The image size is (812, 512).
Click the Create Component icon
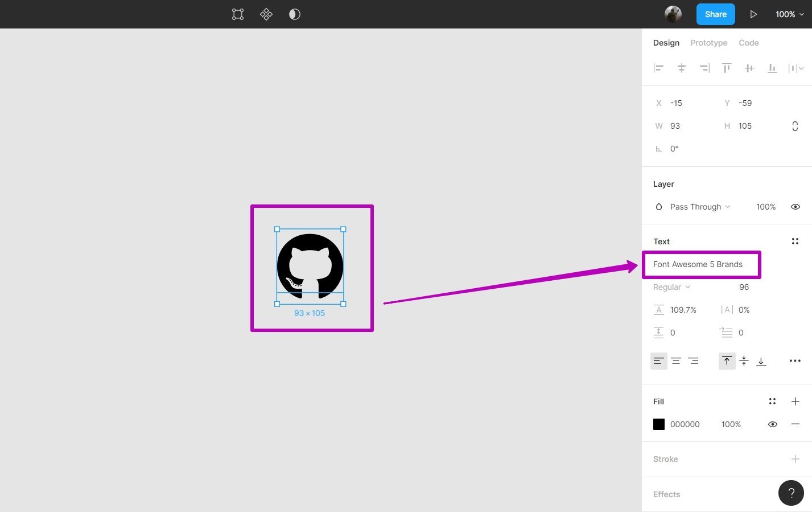click(266, 14)
